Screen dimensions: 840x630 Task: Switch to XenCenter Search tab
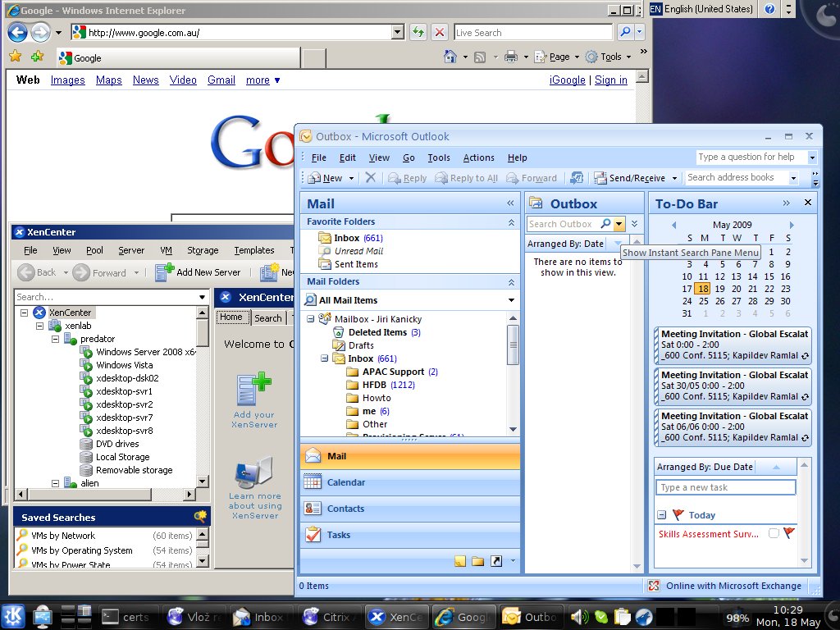(x=268, y=317)
